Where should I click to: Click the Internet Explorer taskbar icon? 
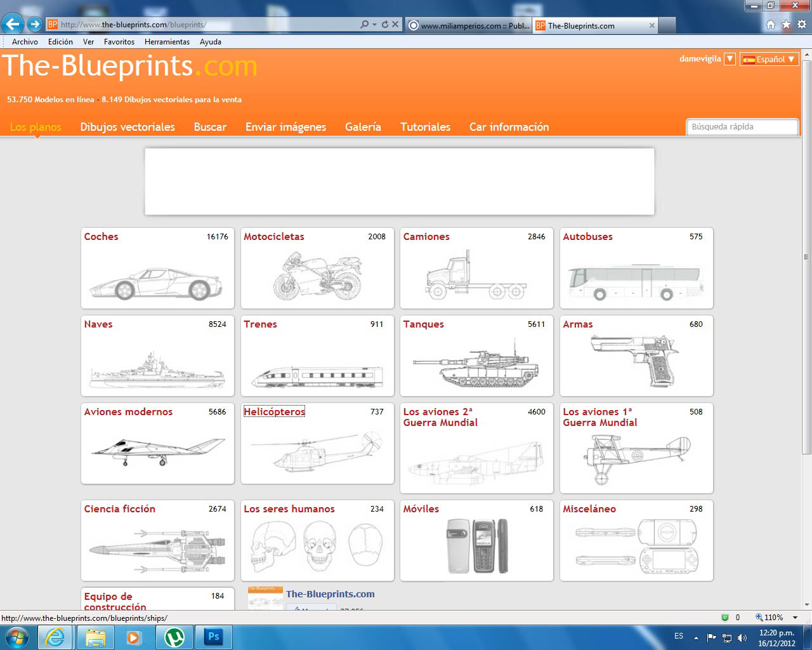click(55, 637)
